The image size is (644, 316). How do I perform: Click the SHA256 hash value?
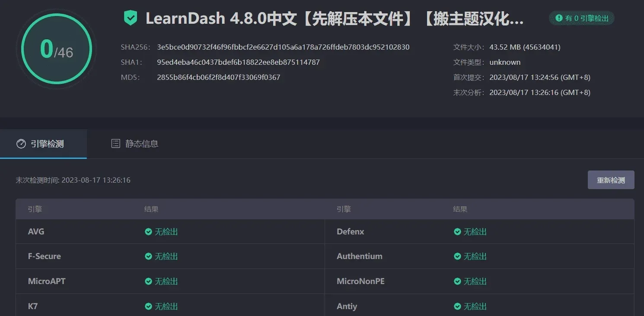pyautogui.click(x=283, y=47)
